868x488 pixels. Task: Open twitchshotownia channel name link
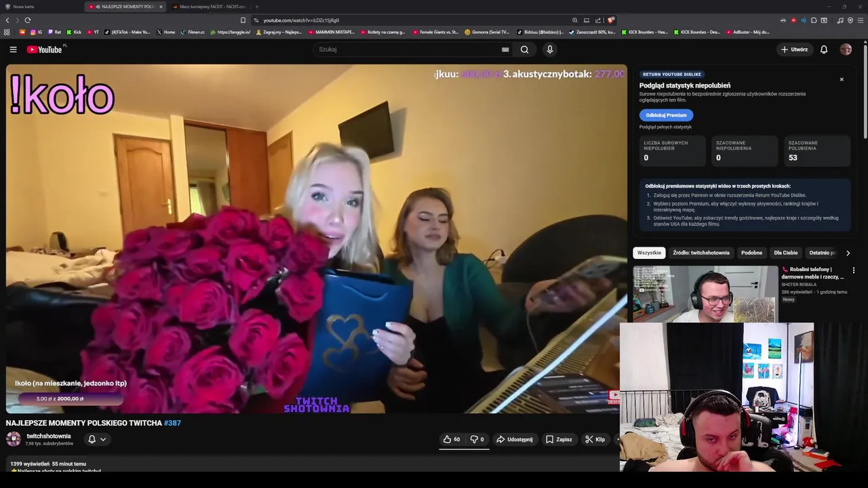49,436
